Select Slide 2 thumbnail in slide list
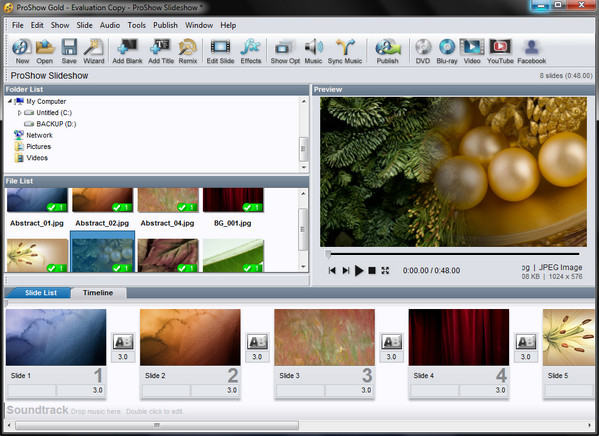The width and height of the screenshot is (599, 436). click(190, 337)
